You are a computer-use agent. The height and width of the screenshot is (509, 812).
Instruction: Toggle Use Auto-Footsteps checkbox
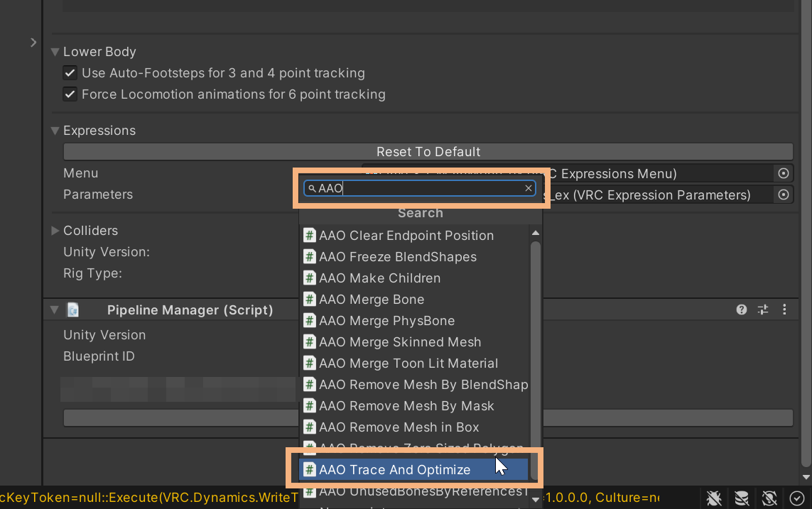coord(70,73)
